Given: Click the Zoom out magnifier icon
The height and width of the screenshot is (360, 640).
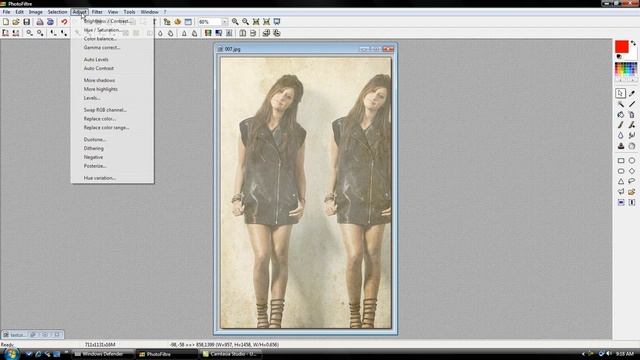Looking at the screenshot, I should coord(245,22).
